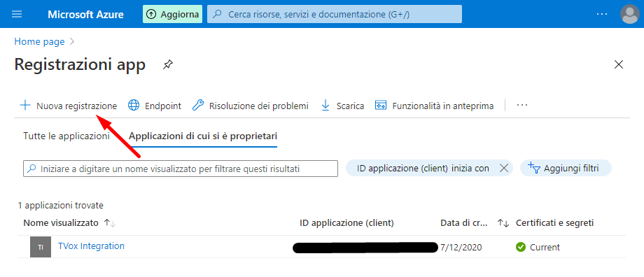The width and height of the screenshot is (644, 277).
Task: Open the toolbar more options ellipsis
Action: pos(522,106)
